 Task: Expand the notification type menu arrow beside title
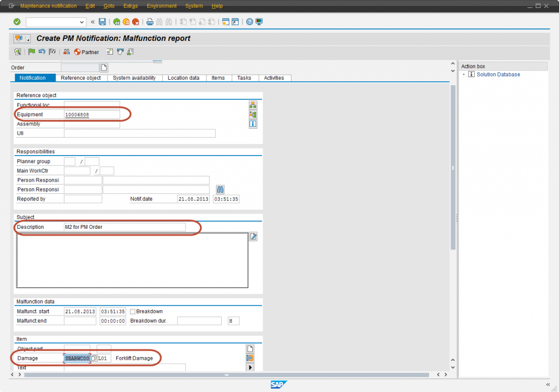(x=28, y=39)
